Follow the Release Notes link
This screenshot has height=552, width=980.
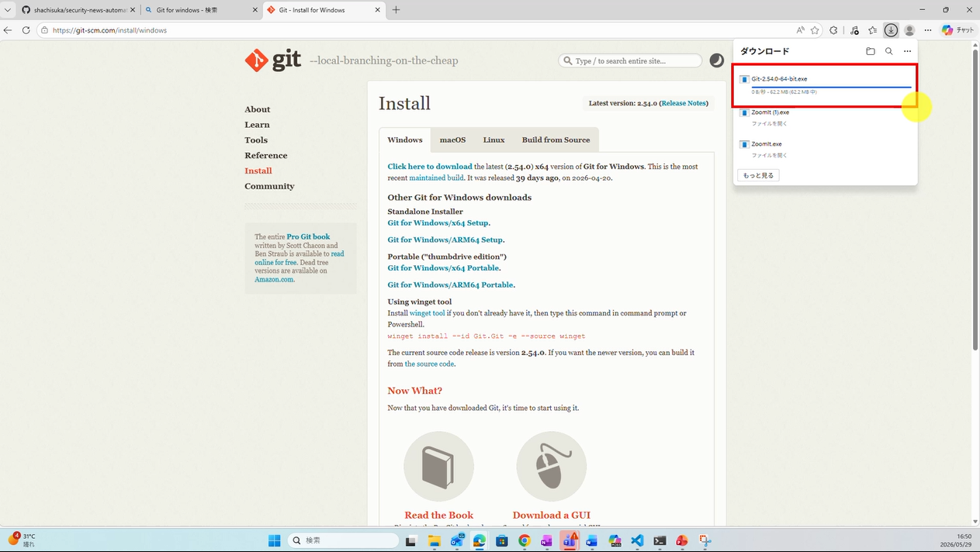point(684,103)
